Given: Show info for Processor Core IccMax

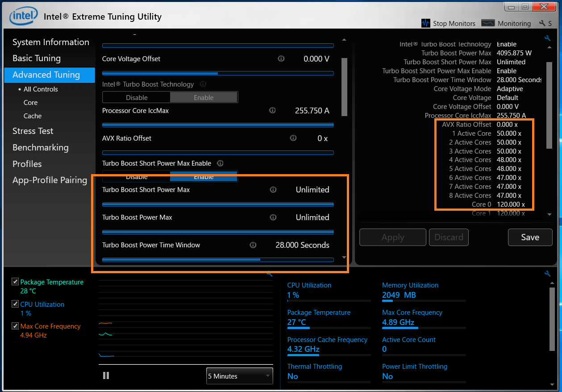Looking at the screenshot, I should pos(272,110).
